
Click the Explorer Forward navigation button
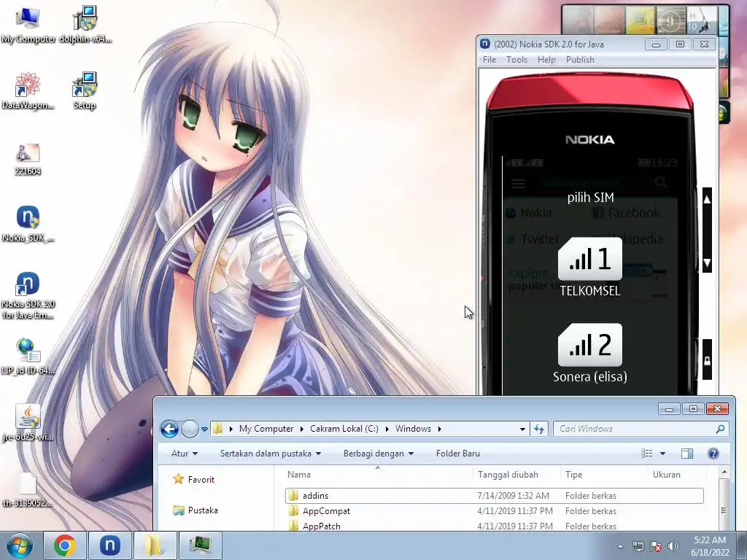point(190,429)
